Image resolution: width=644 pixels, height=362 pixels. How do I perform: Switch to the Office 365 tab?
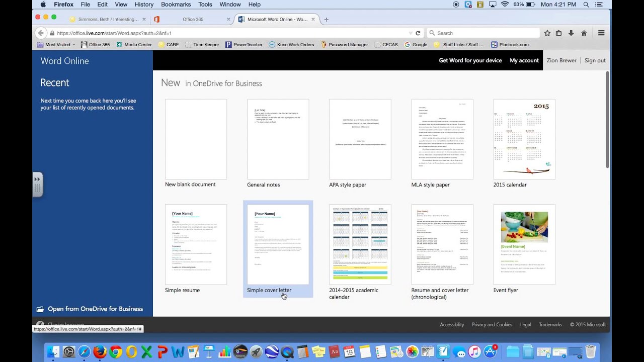193,20
